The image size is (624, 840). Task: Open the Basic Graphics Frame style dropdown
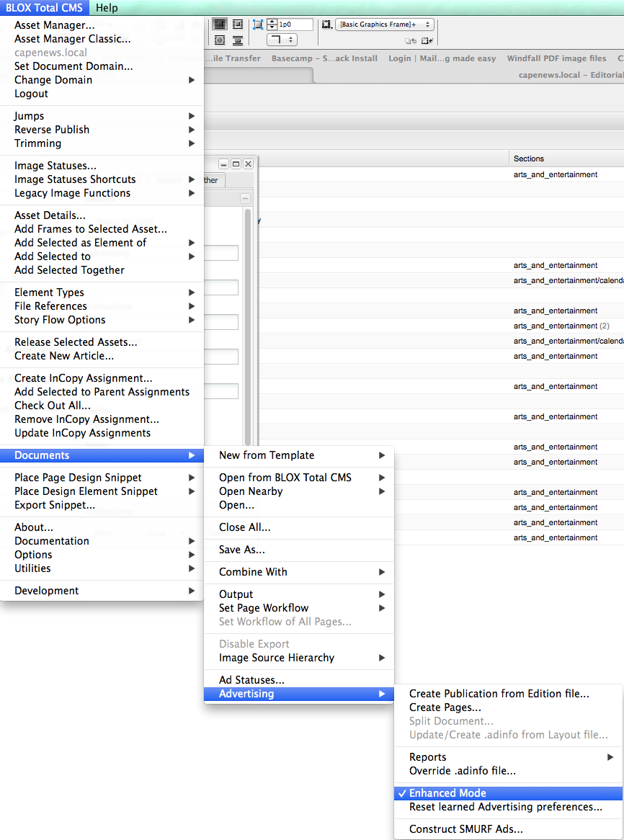(384, 24)
